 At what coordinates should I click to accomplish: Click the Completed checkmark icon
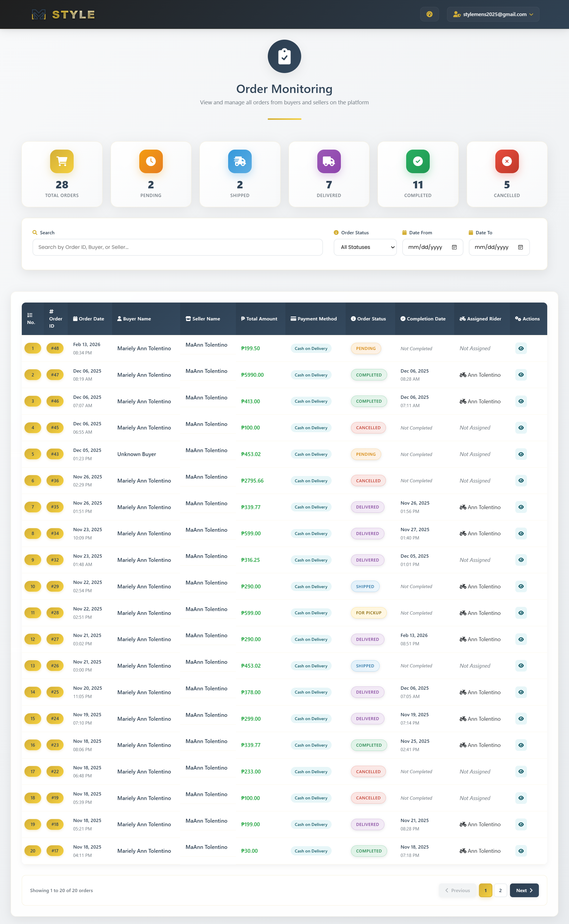point(418,161)
